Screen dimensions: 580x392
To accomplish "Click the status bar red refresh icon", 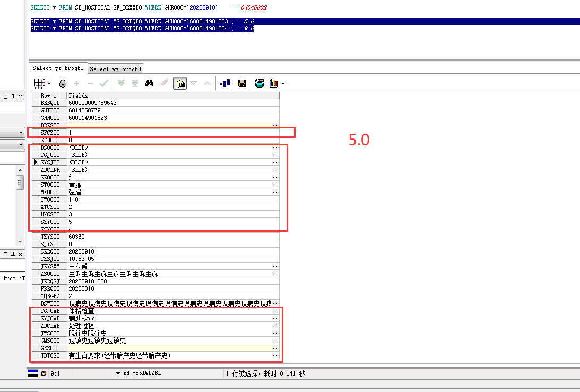I will (44, 373).
